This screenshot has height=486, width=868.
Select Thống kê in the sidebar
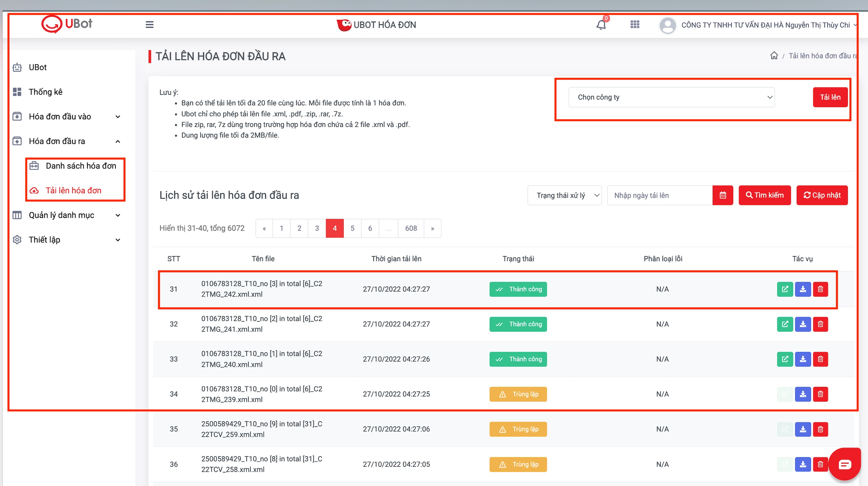tap(45, 92)
